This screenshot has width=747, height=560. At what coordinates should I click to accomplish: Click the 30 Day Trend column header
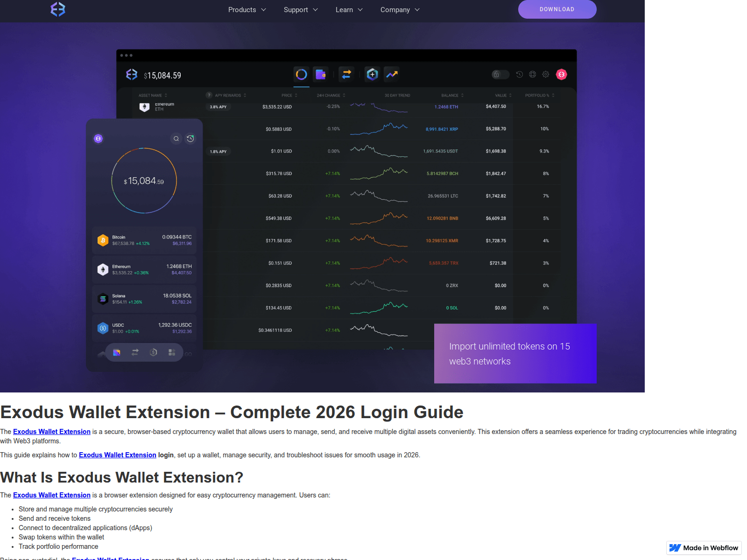[x=397, y=95]
